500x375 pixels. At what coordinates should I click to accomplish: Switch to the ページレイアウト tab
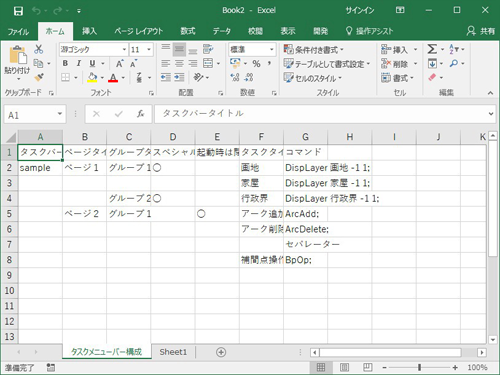(x=138, y=31)
